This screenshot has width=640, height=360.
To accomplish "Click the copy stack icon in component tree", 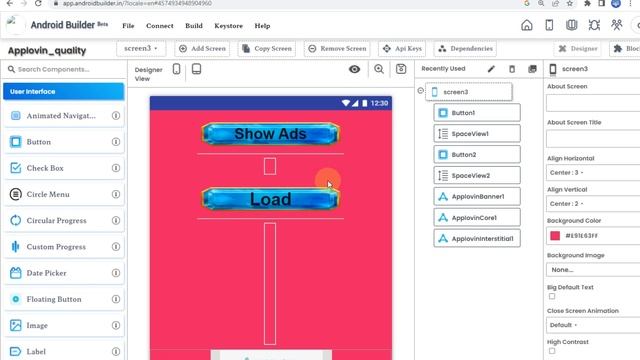I will [532, 69].
